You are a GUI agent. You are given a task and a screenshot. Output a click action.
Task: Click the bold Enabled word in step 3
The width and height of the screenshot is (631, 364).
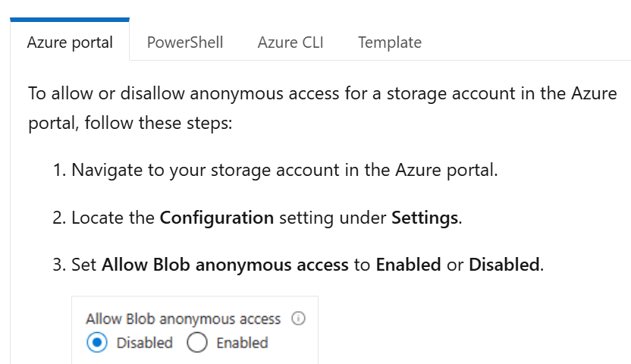click(408, 265)
